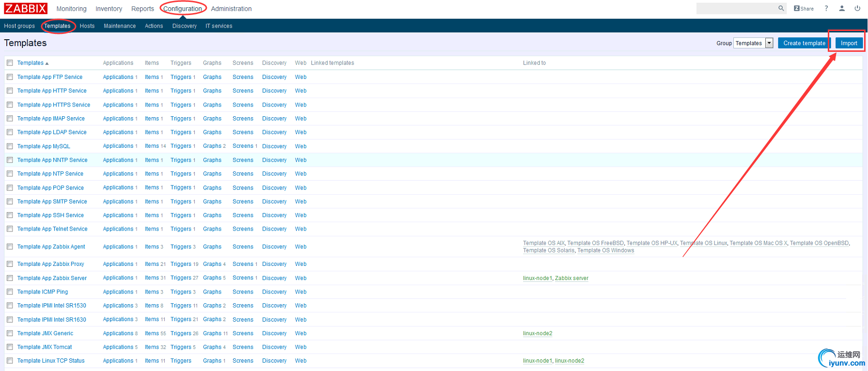Click linked Template OS AIX

(x=544, y=243)
